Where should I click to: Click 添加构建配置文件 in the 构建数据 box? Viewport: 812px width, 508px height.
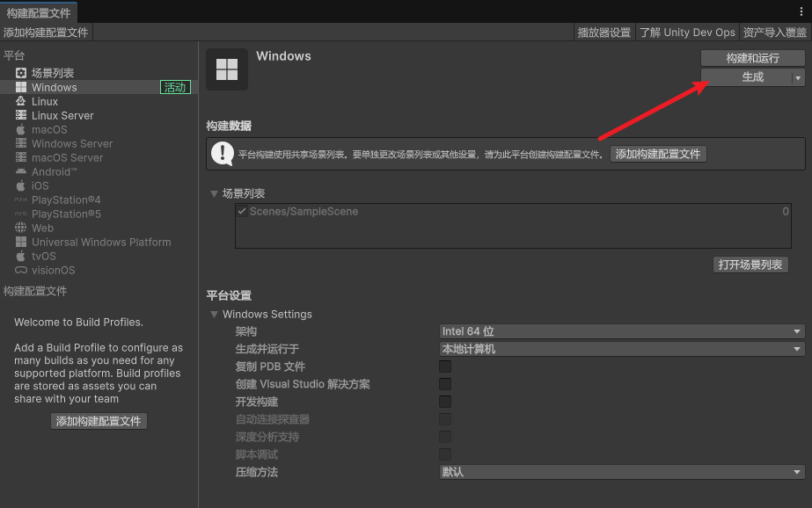(x=658, y=154)
